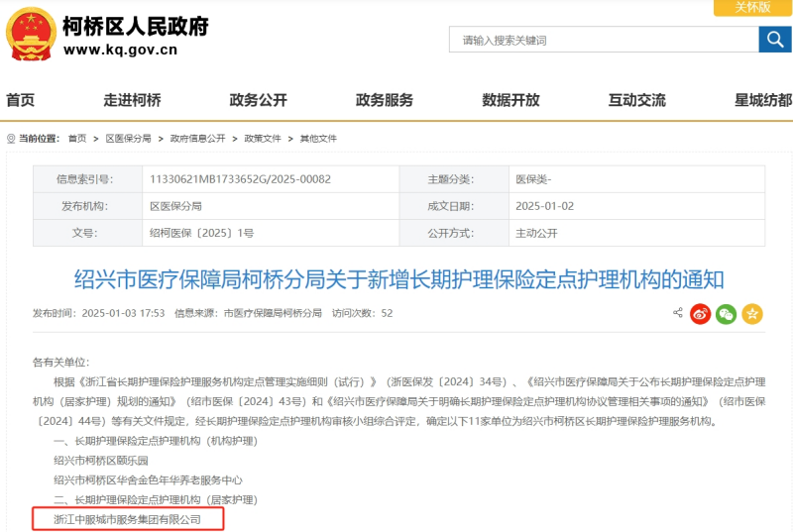Click the generic share icon
Viewport: 793px width, 532px height.
pos(678,313)
